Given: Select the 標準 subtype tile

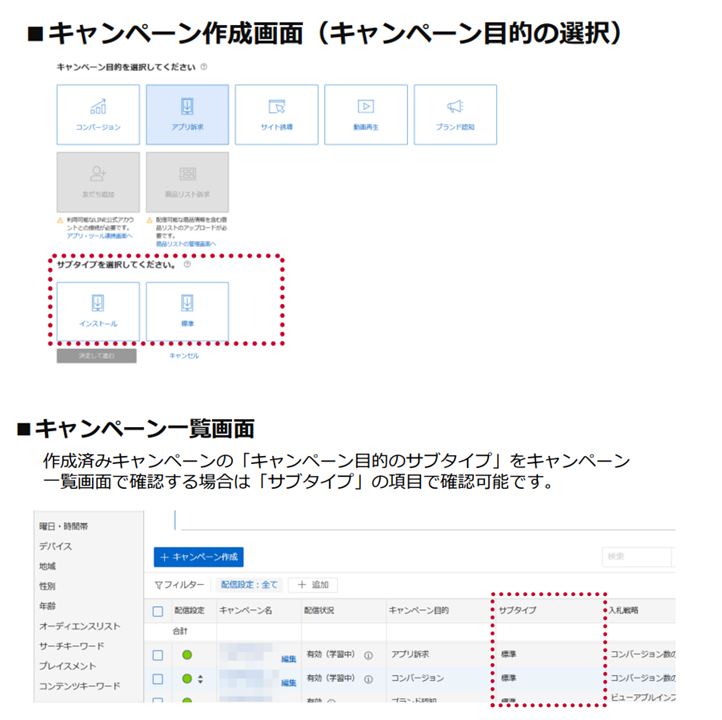Looking at the screenshot, I should (187, 311).
